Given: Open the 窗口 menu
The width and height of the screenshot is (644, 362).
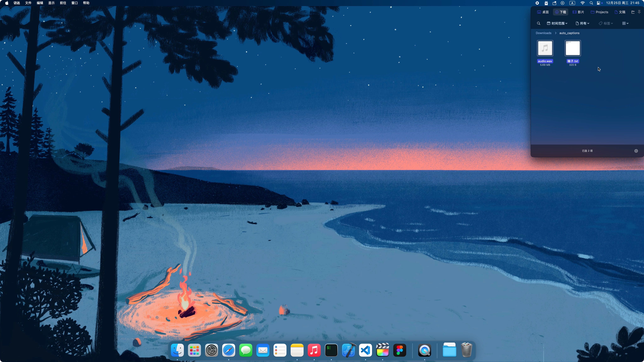Looking at the screenshot, I should (75, 3).
